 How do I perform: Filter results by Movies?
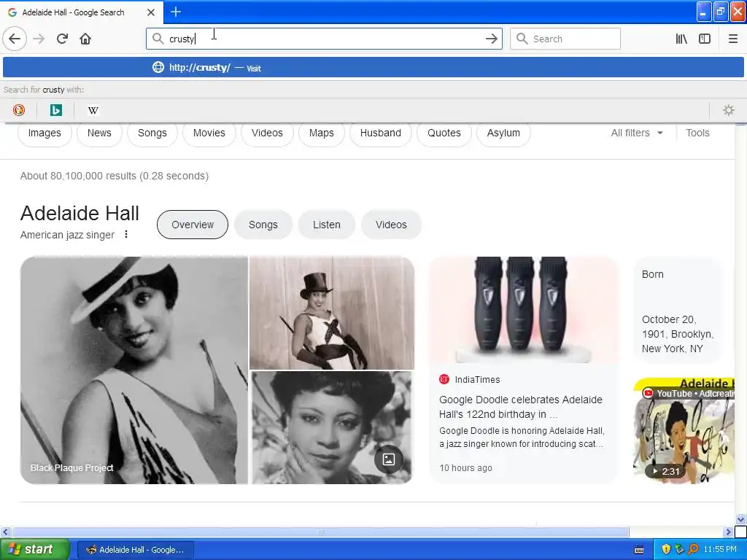click(x=209, y=133)
